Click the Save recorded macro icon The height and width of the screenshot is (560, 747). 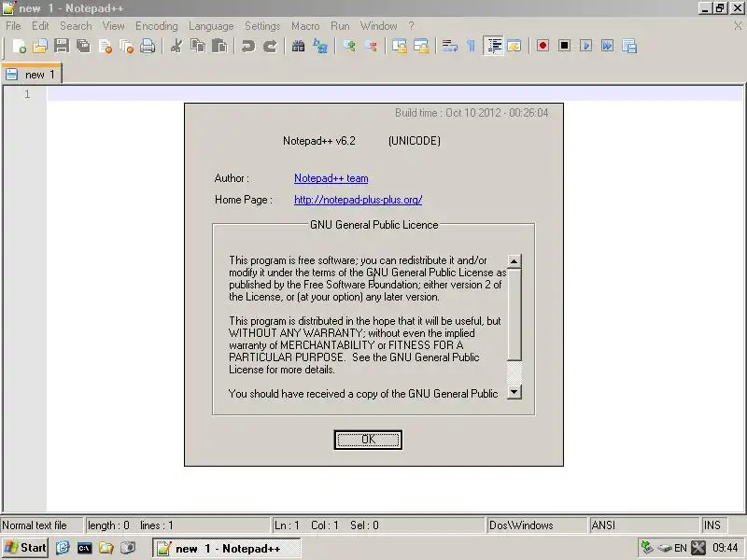(x=629, y=46)
